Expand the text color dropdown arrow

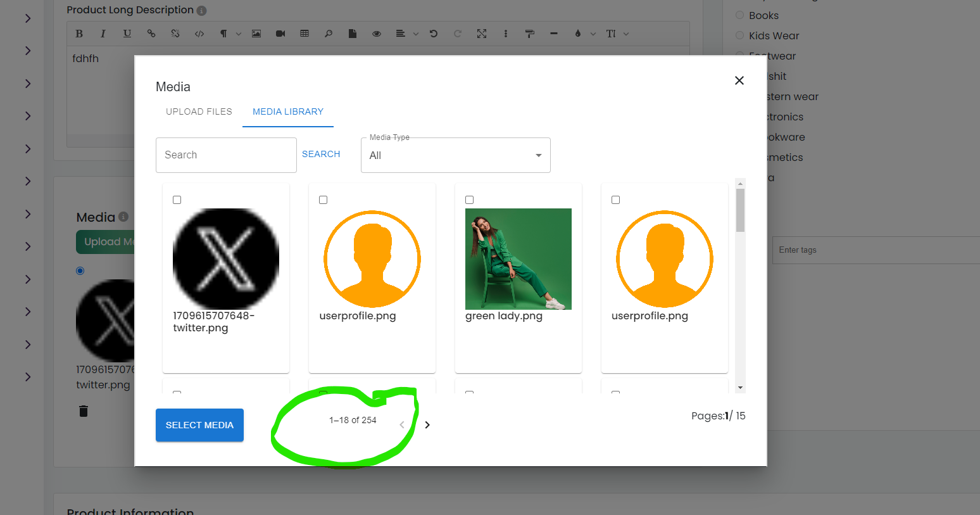[593, 34]
